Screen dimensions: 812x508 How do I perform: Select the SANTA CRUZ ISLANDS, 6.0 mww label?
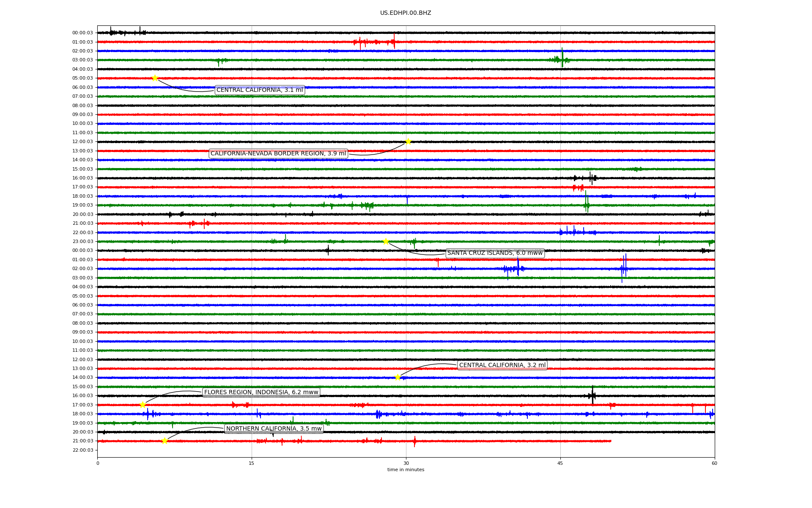tap(495, 253)
